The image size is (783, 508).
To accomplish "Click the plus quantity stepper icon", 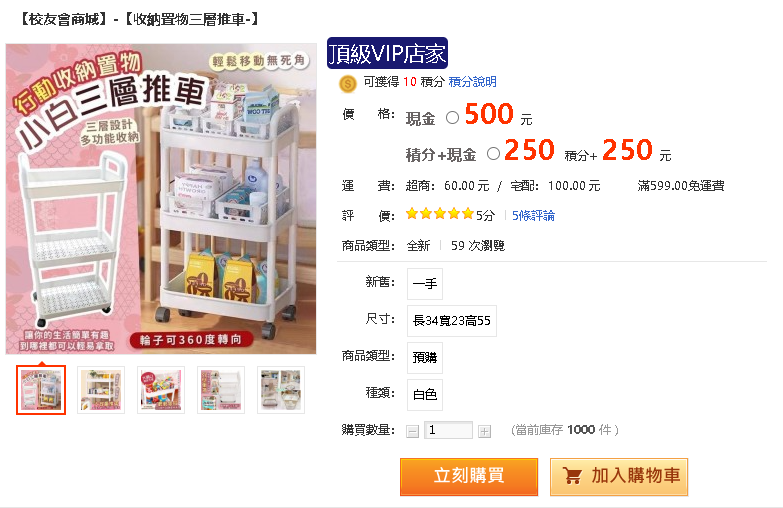I will 484,431.
